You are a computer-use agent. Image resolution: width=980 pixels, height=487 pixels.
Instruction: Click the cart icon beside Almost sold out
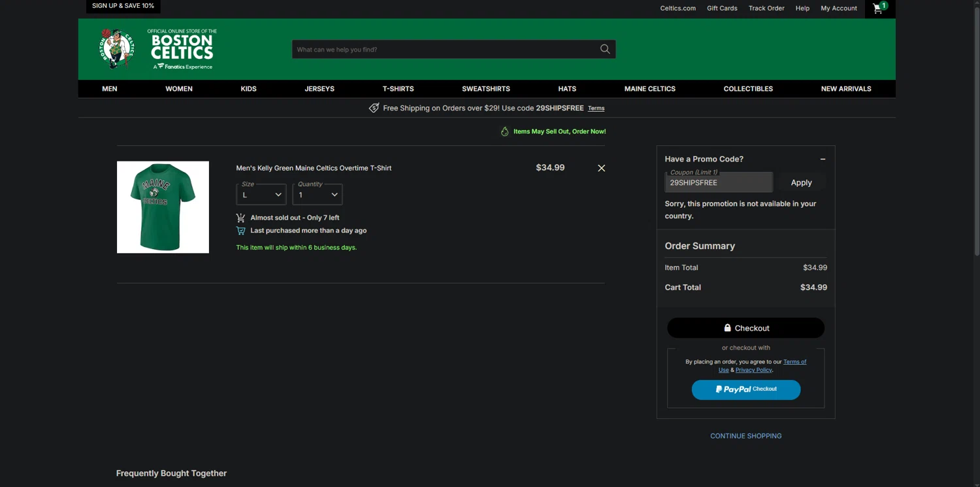[240, 218]
